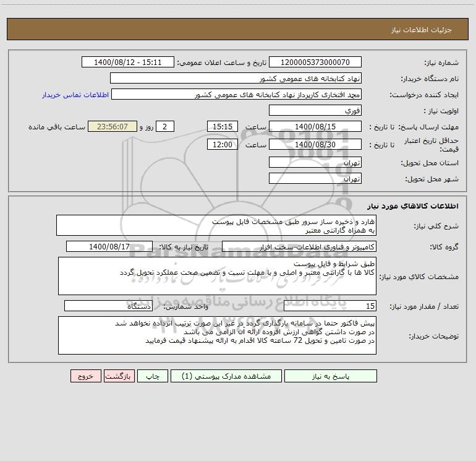Click price validity date 1400/08/30
Image resolution: width=476 pixels, height=461 pixels.
[x=315, y=144]
